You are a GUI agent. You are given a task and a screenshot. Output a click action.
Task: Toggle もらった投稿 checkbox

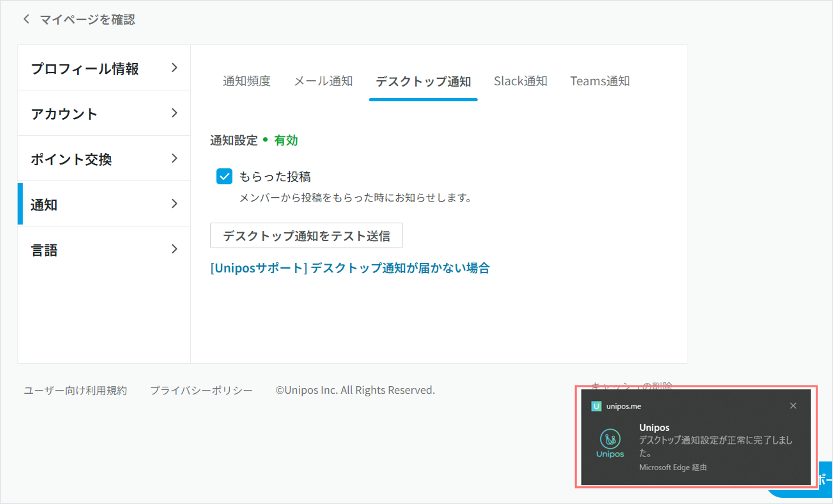coord(224,176)
